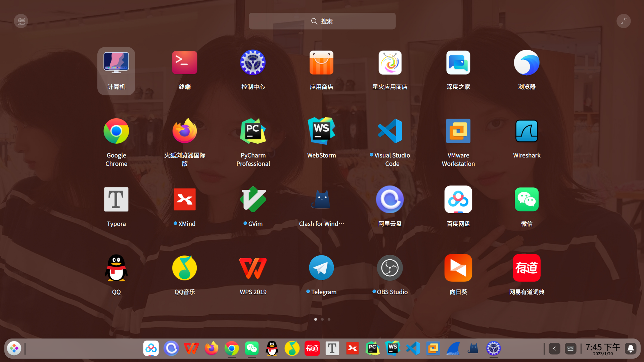
Task: Open QQ penguin icon in the dock
Action: click(272, 349)
